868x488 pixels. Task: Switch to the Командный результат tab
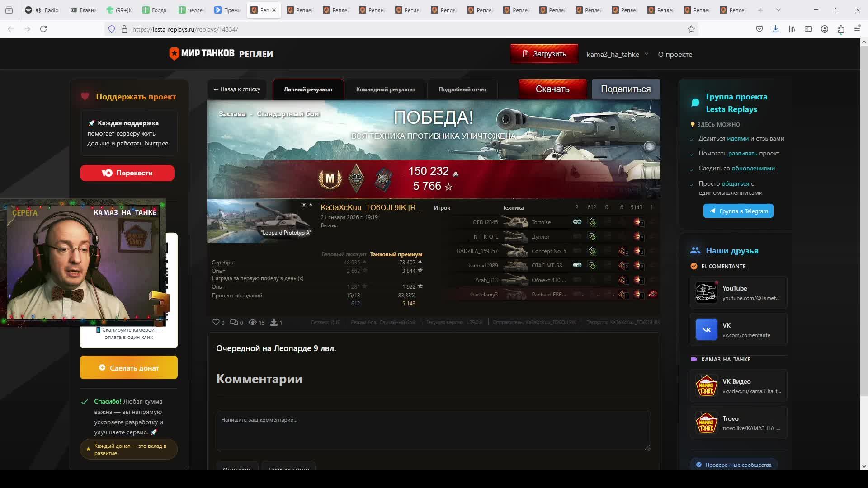point(385,89)
